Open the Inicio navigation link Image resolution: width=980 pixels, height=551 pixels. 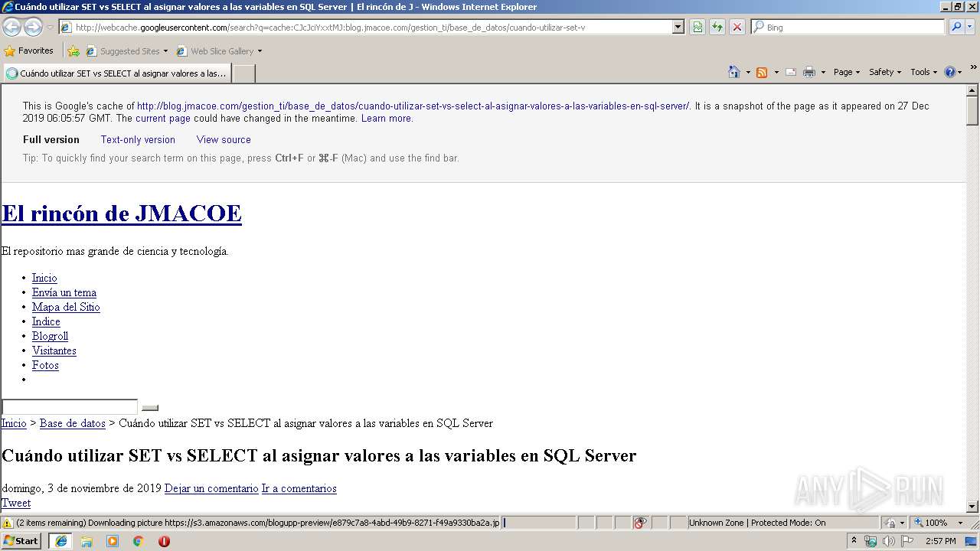coord(44,278)
